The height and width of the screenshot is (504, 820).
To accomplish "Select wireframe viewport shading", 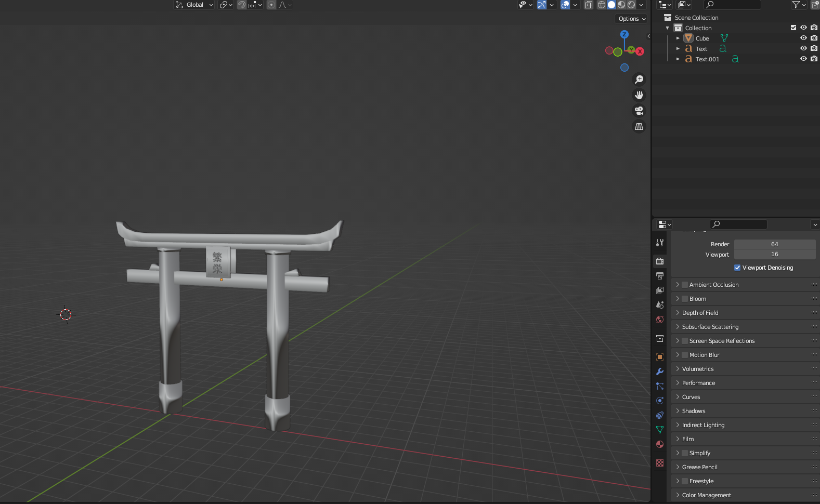I will coord(602,5).
